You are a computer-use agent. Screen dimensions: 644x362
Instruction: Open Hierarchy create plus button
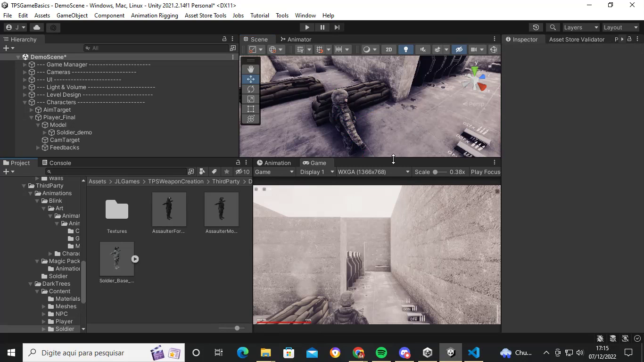pyautogui.click(x=8, y=48)
